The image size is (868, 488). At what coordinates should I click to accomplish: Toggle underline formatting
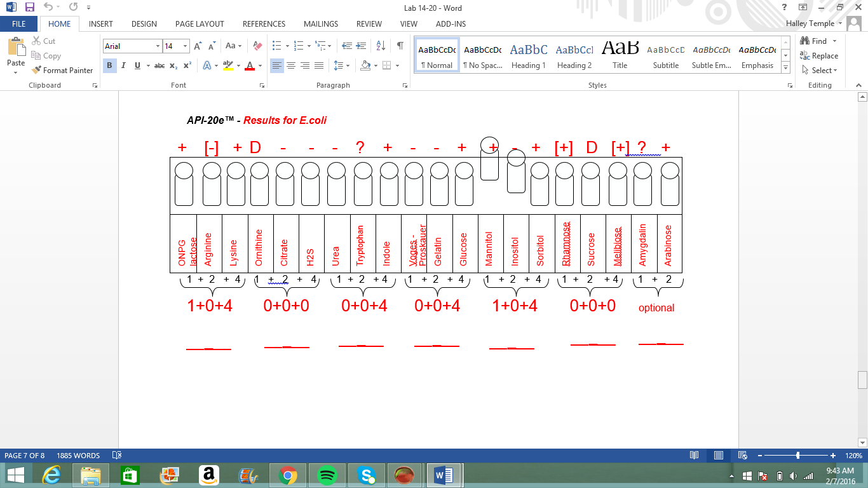click(x=136, y=65)
